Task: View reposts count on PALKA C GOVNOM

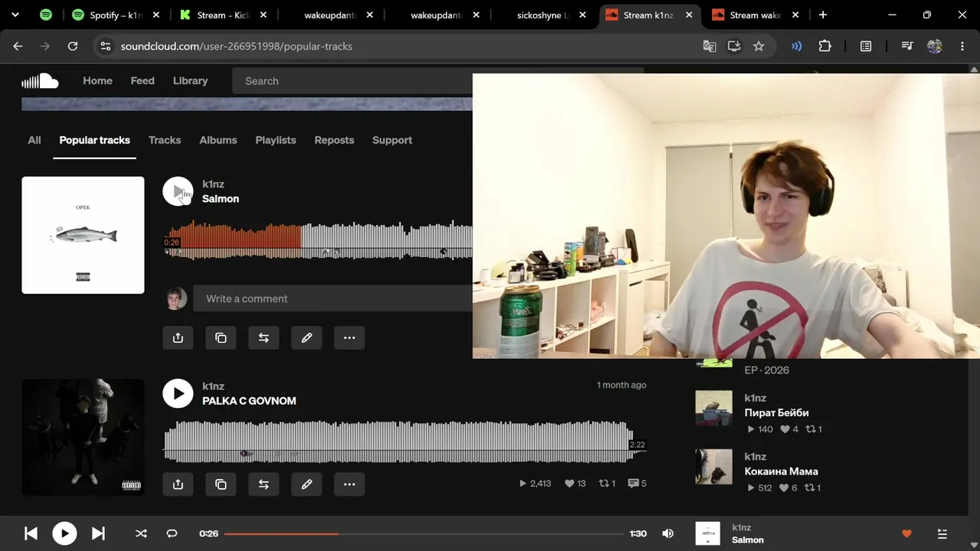Action: [x=607, y=484]
